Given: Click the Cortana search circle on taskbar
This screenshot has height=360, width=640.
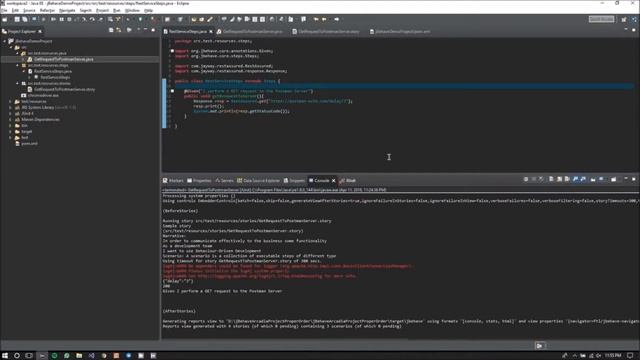Looking at the screenshot, I should 17,356.
